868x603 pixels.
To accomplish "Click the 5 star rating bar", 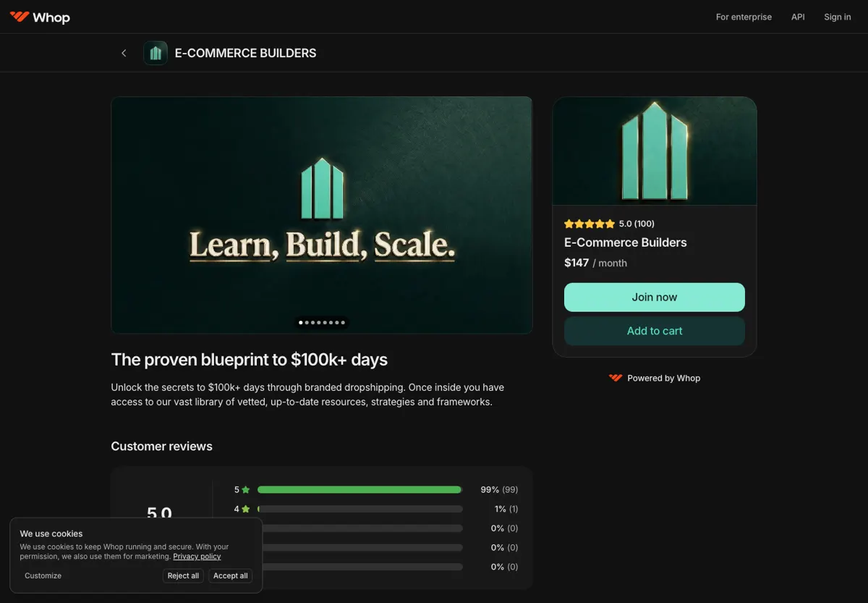I will tap(359, 490).
